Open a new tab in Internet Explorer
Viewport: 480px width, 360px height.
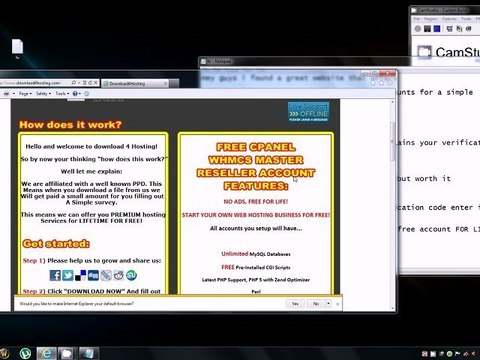pos(174,83)
